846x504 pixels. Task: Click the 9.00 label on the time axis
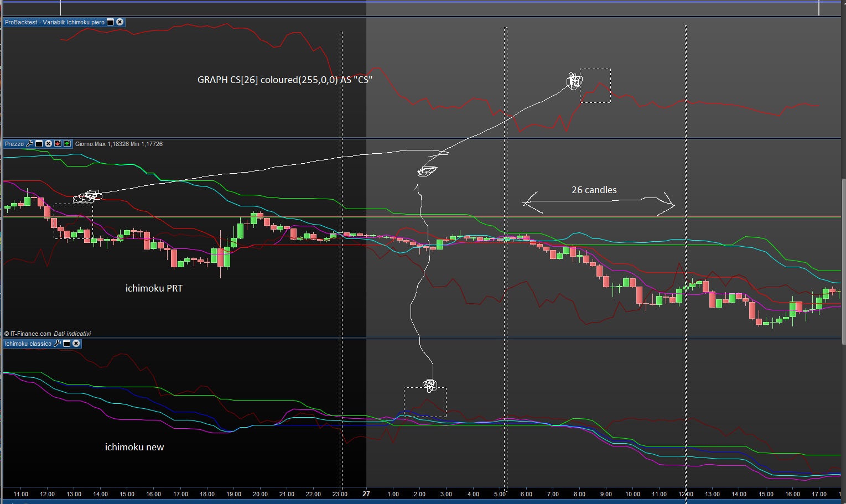(x=606, y=494)
